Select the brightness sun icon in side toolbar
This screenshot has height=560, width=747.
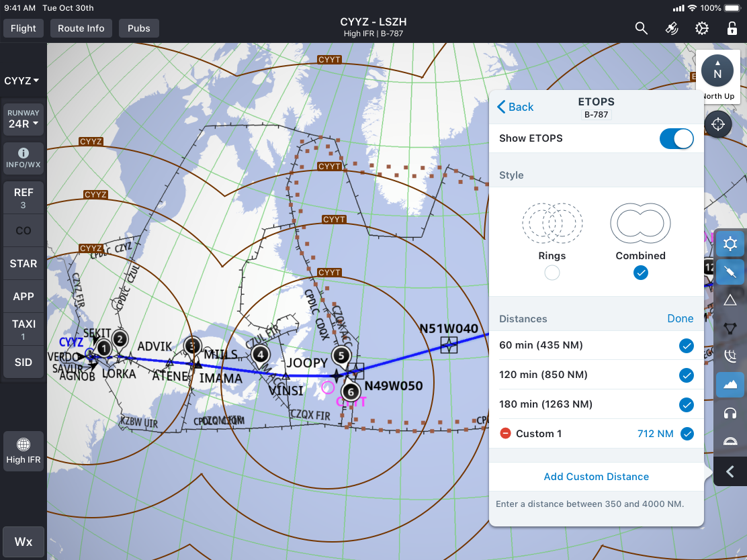(x=730, y=244)
